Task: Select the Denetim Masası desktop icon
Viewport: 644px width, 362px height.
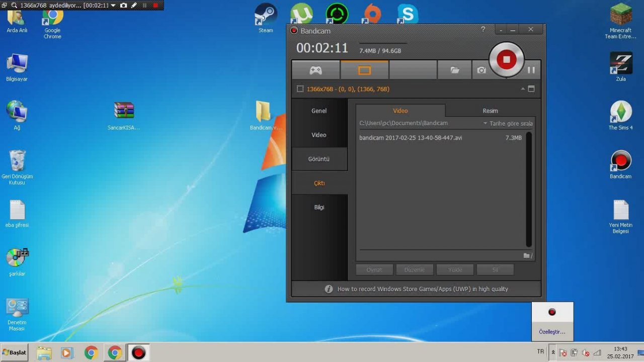Action: (17, 314)
